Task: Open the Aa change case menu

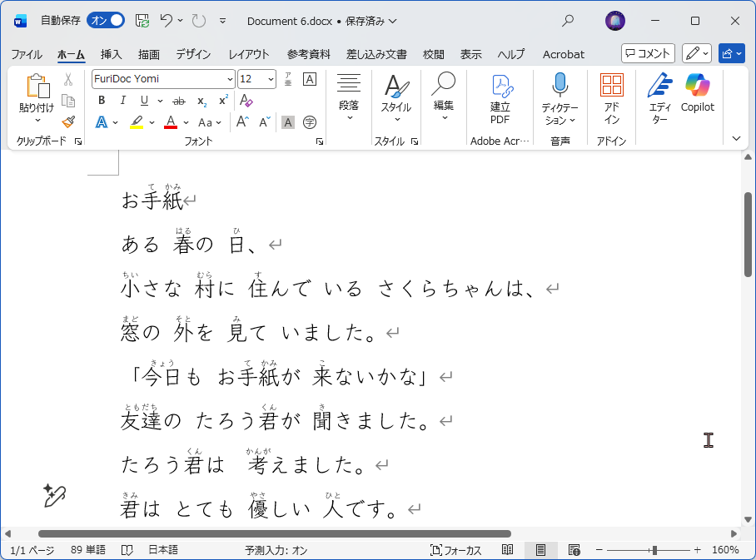Action: tap(210, 122)
